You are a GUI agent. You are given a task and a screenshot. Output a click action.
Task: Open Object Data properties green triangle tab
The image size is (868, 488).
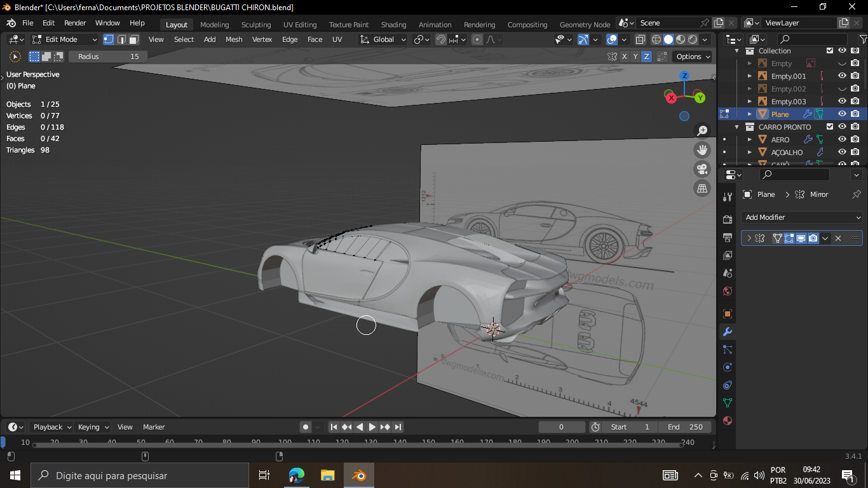click(x=728, y=403)
